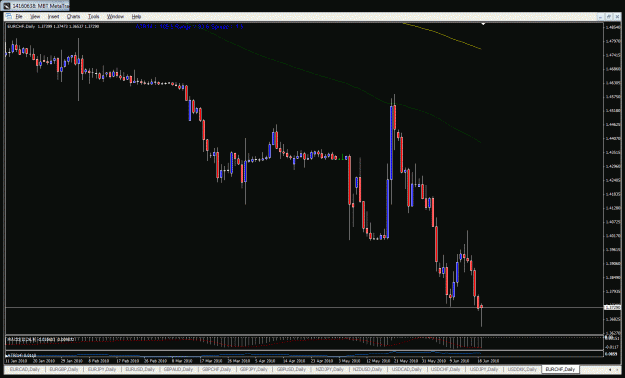Switch to the GBPCHF,Daily chart tab

216,369
